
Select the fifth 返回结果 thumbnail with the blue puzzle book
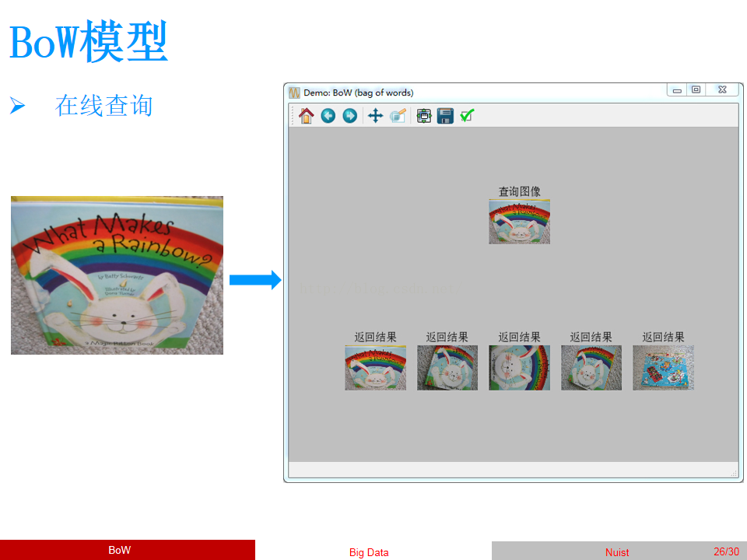tap(663, 368)
